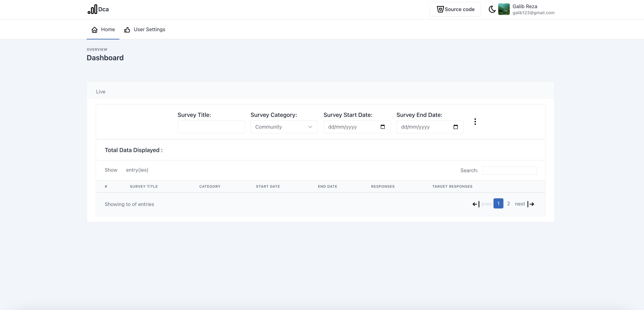
Task: Click the thumbs-up icon beside User Settings
Action: coord(127,30)
